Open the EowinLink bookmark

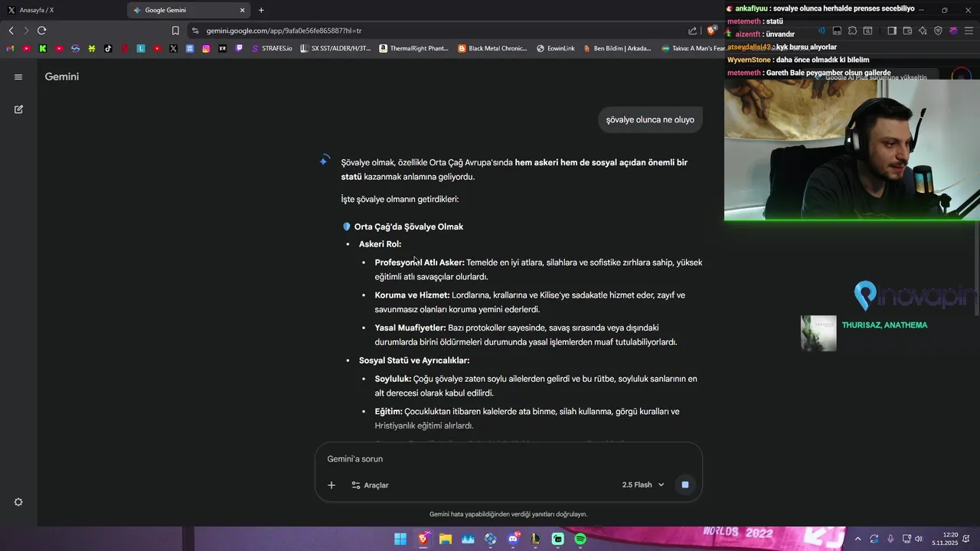556,48
